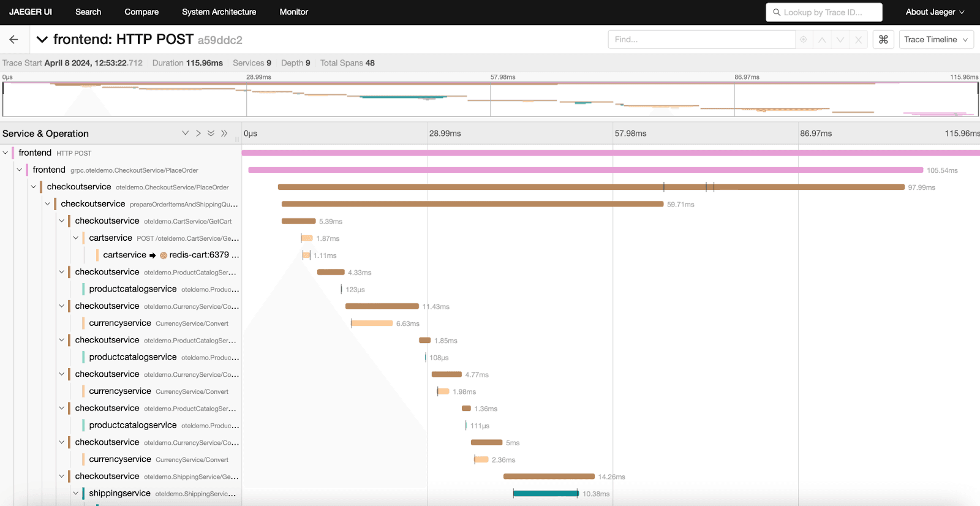This screenshot has height=506, width=980.
Task: Go to next search result arrow
Action: (840, 40)
